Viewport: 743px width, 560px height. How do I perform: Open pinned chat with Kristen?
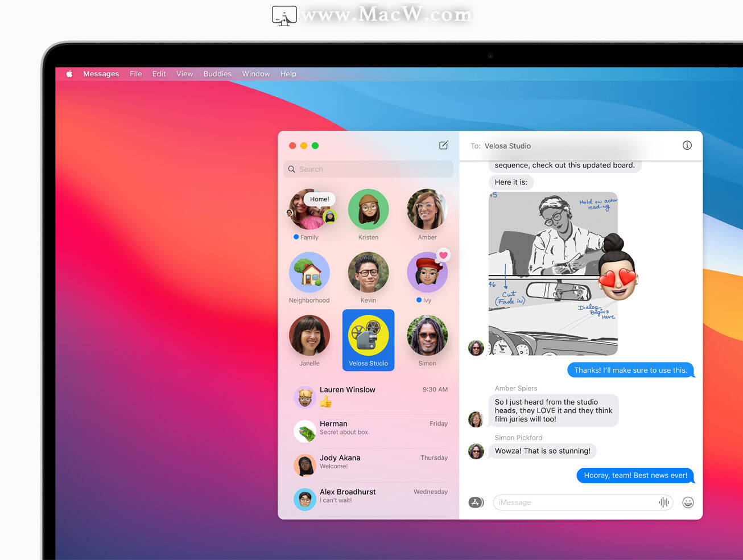[x=368, y=215]
